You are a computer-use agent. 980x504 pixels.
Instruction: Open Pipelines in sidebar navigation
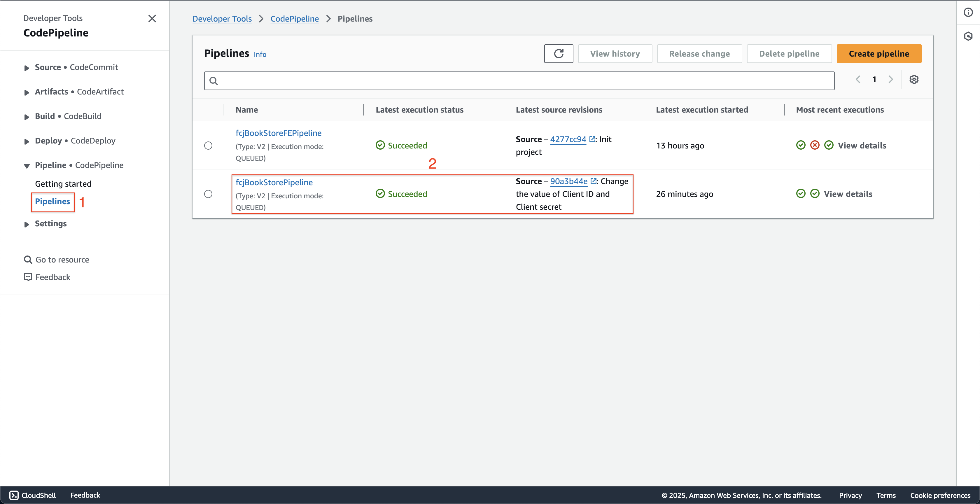click(x=52, y=201)
